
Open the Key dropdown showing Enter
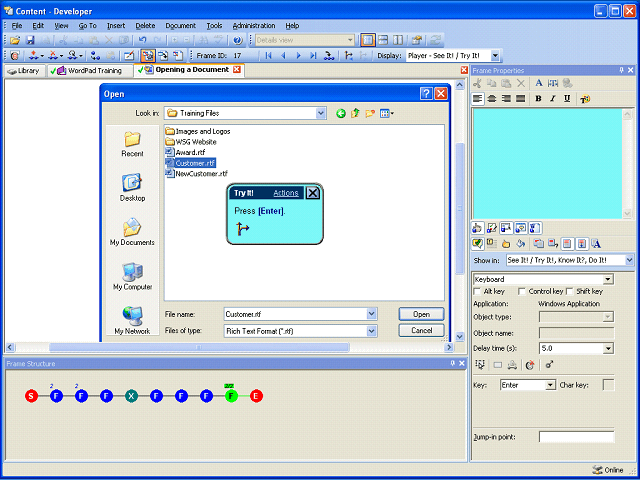point(551,385)
